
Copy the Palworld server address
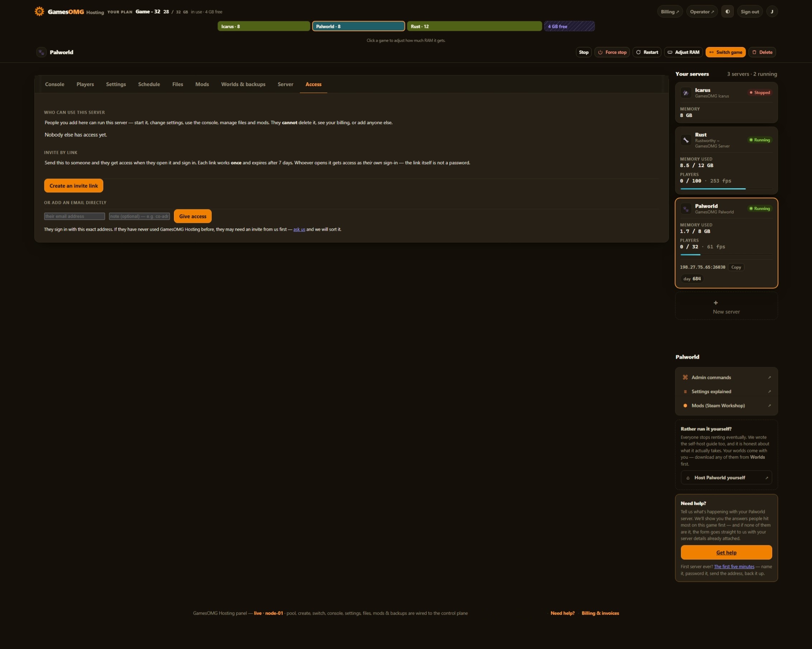(x=736, y=267)
